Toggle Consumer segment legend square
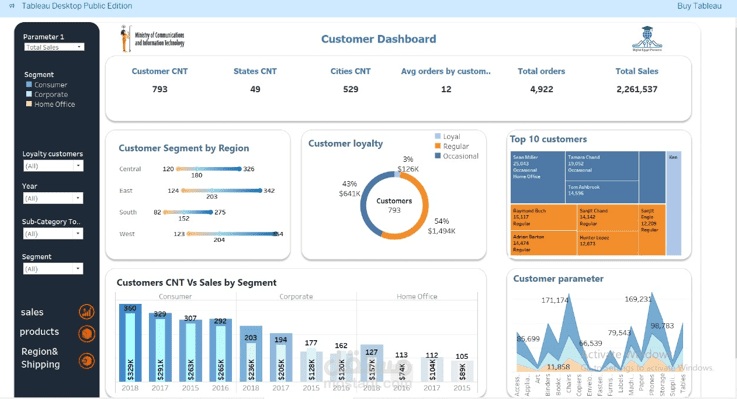 (29, 85)
